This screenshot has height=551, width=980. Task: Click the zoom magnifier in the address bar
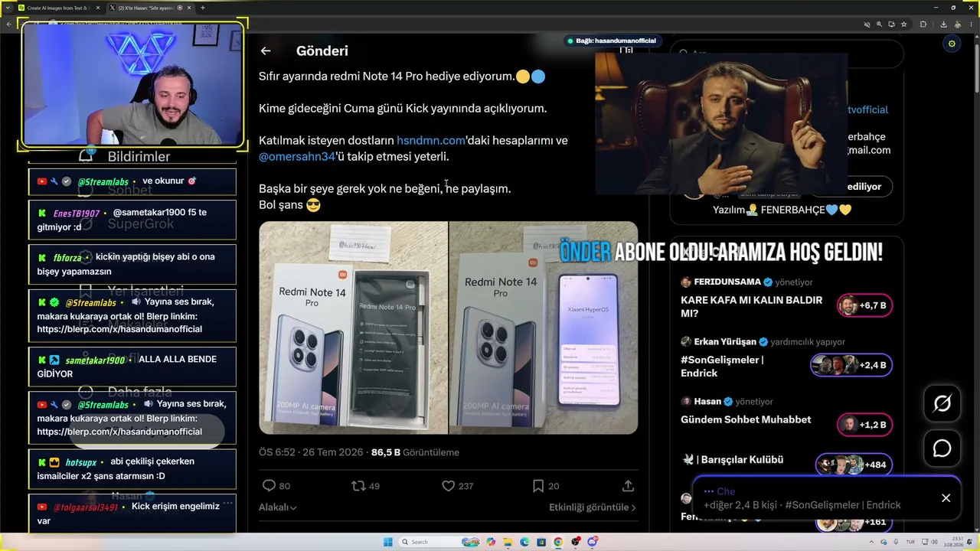click(x=879, y=24)
